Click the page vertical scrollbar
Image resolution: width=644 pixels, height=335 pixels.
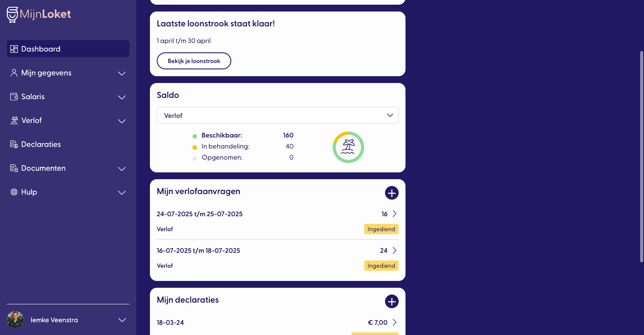pos(641,157)
